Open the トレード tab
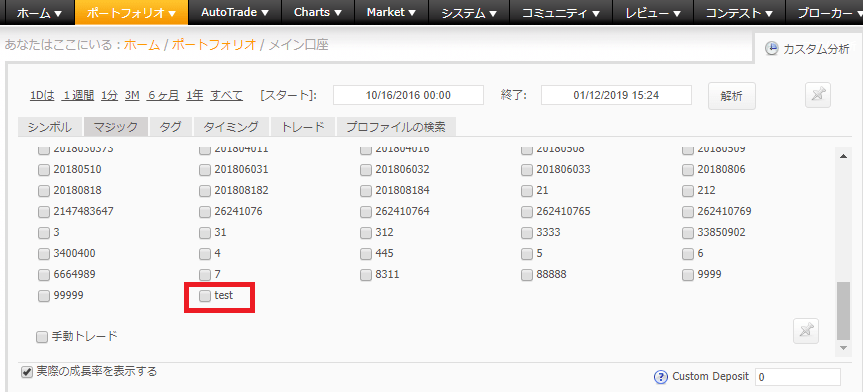This screenshot has height=392, width=863. pyautogui.click(x=303, y=127)
